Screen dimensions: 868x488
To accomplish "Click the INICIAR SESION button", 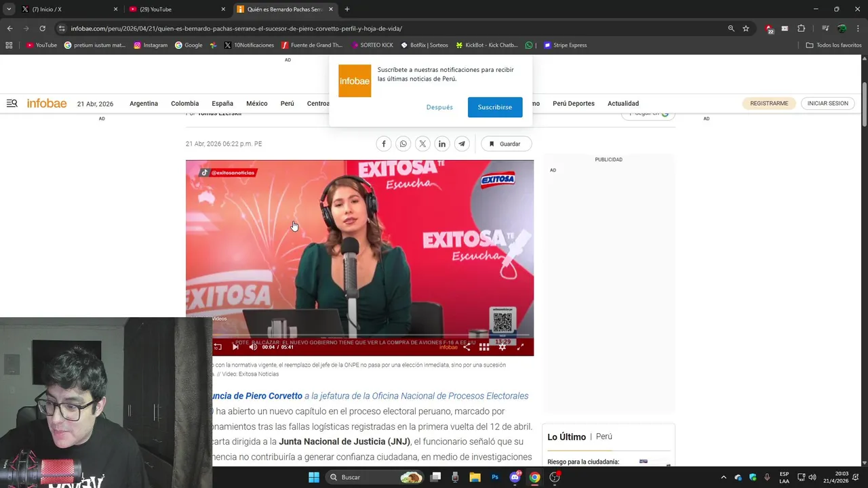I will click(x=827, y=104).
